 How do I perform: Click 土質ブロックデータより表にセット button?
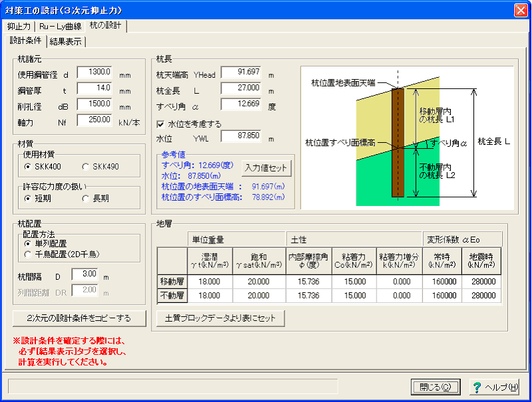pyautogui.click(x=220, y=318)
